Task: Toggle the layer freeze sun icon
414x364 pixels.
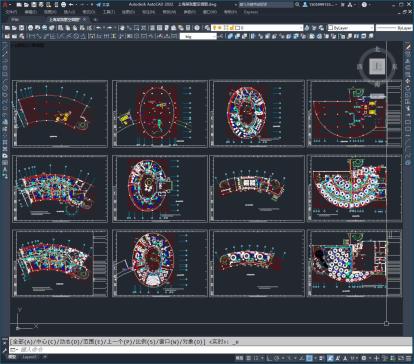Action: click(x=220, y=28)
